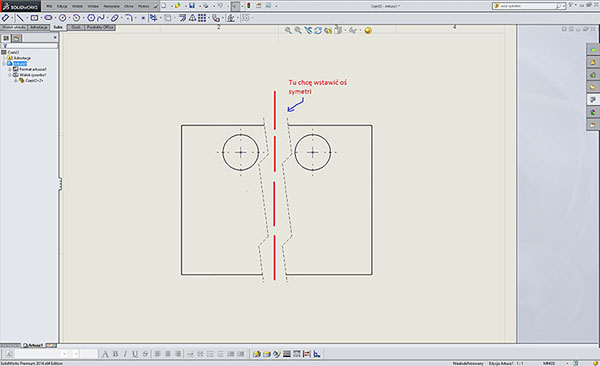Expand the Format arkusza1 tree node
Image resolution: width=600 pixels, height=366 pixels.
point(10,69)
